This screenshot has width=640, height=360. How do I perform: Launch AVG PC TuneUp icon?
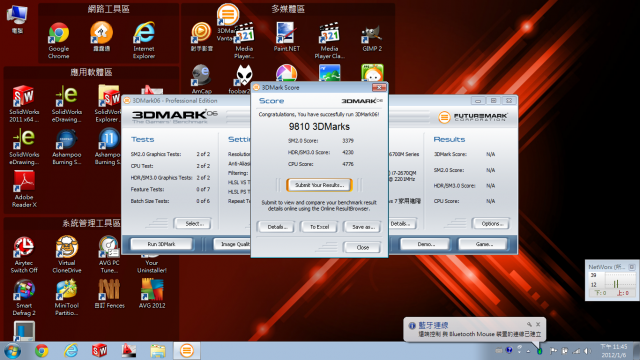pyautogui.click(x=109, y=255)
